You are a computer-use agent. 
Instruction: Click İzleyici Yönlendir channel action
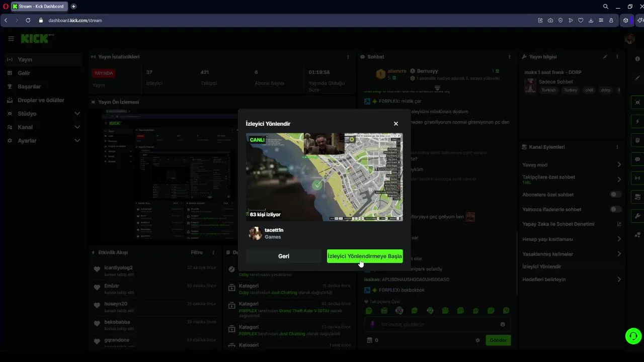coord(541,266)
